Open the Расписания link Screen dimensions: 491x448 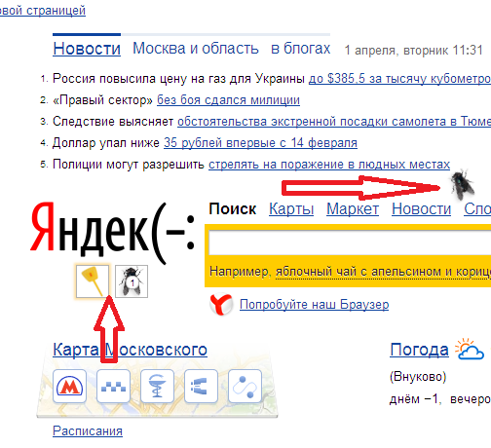click(x=88, y=430)
